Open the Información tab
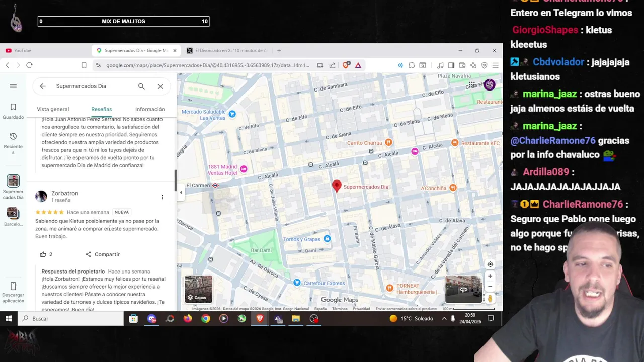This screenshot has height=362, width=644. [x=150, y=109]
